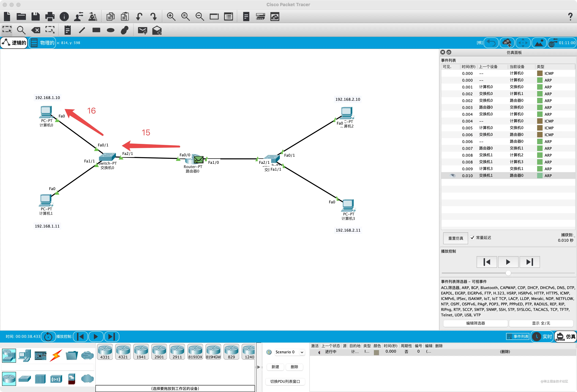
Task: Toggle the 事件列表 event list panel
Action: pos(518,337)
